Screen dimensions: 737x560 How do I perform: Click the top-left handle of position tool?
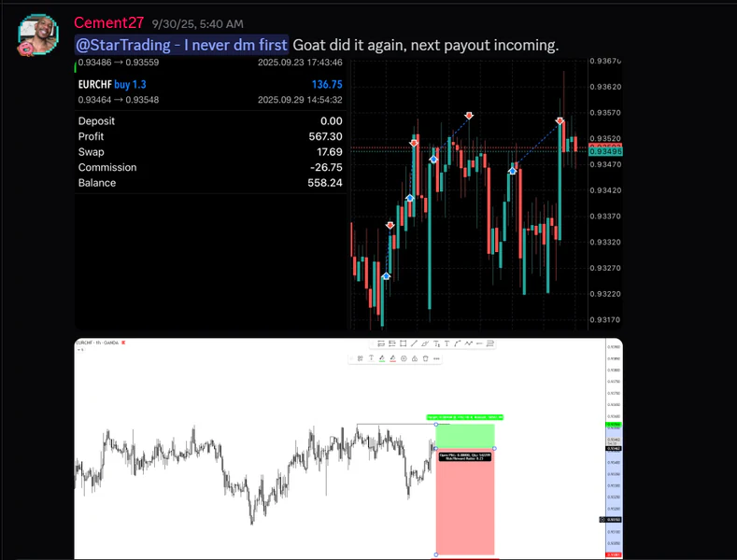coord(436,425)
